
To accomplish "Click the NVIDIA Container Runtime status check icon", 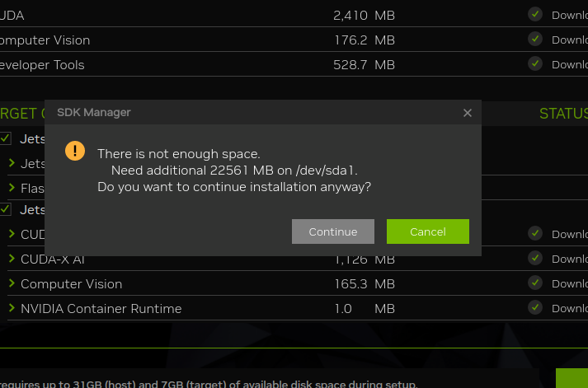I will 535,307.
